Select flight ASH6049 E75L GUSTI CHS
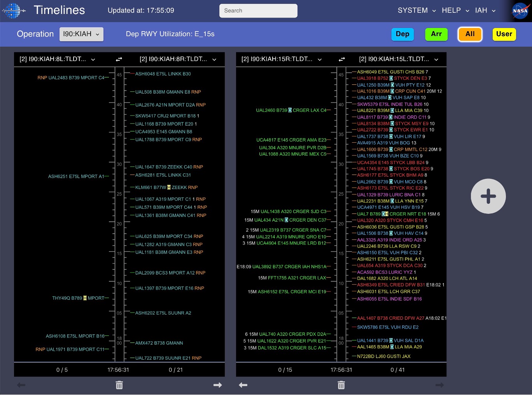 coord(392,72)
